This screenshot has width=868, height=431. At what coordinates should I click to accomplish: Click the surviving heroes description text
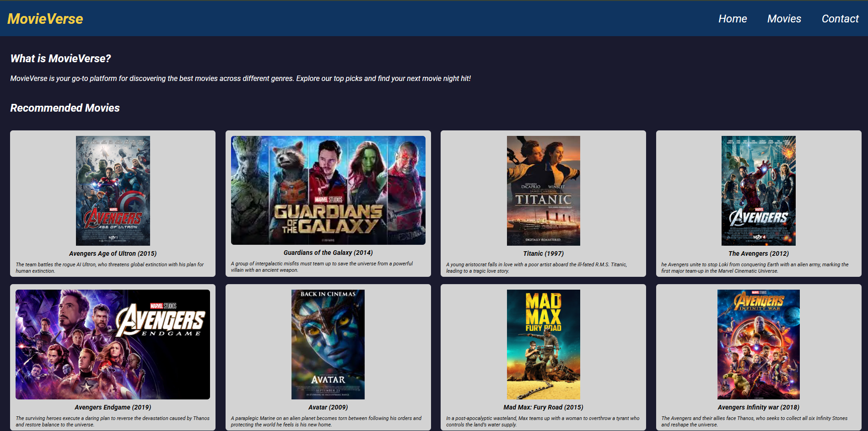pos(113,421)
